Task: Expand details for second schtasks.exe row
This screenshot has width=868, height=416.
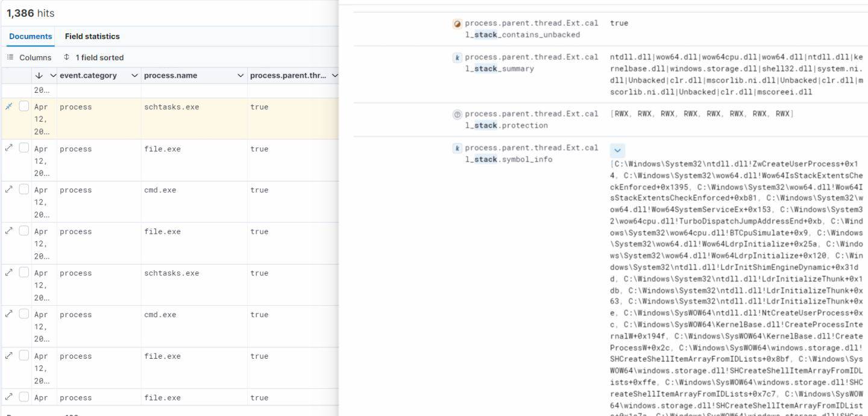Action: [8, 273]
